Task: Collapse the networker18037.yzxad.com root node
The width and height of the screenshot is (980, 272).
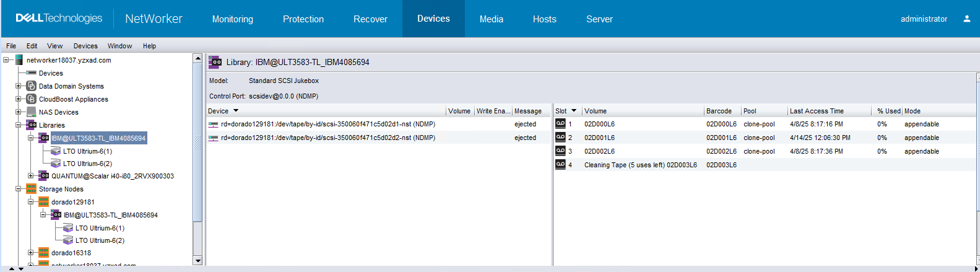Action: point(6,60)
